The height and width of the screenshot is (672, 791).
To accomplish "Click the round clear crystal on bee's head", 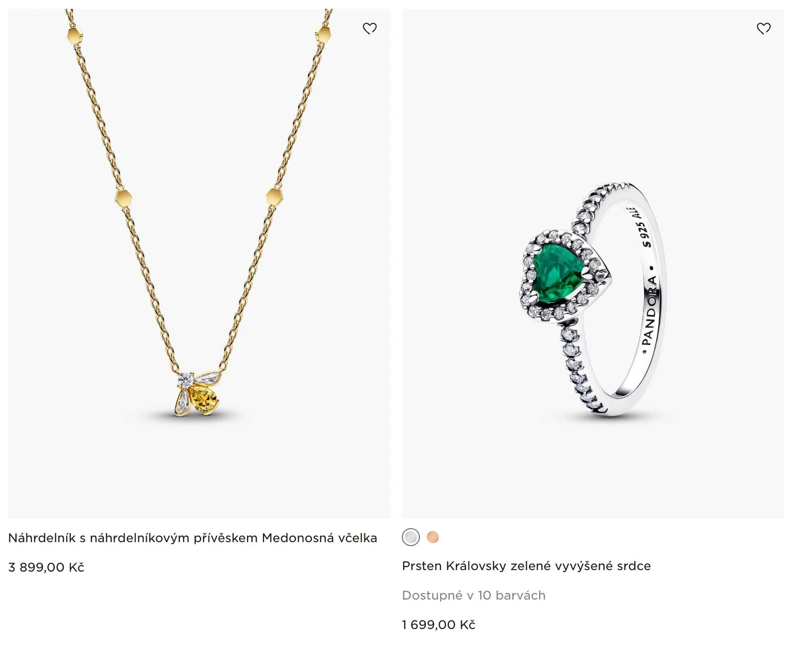I will (186, 379).
